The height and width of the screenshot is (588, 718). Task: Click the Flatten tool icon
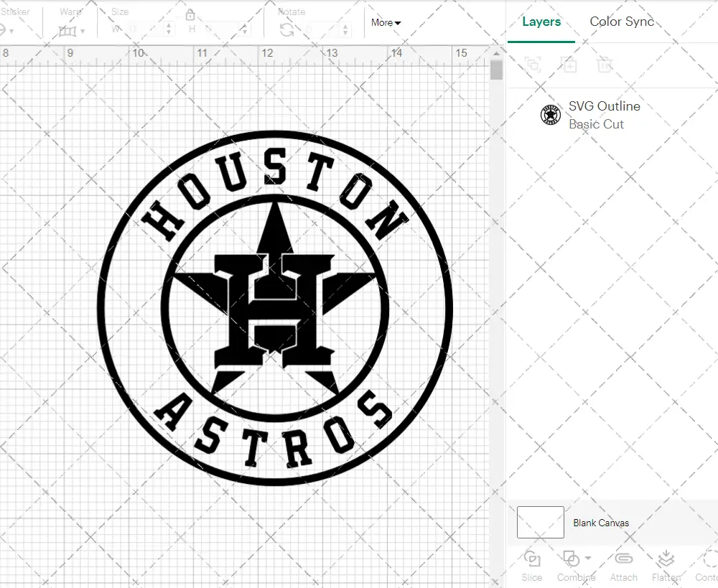pos(666,559)
